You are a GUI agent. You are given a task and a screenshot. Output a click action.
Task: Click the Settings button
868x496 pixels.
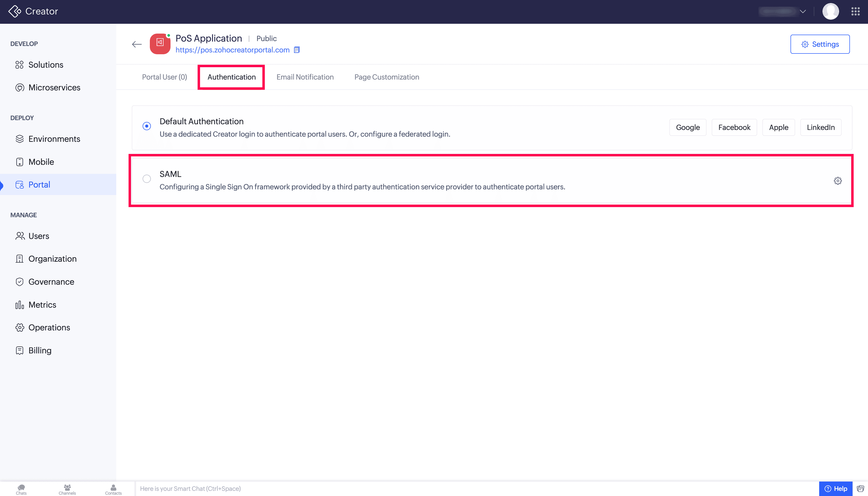820,44
